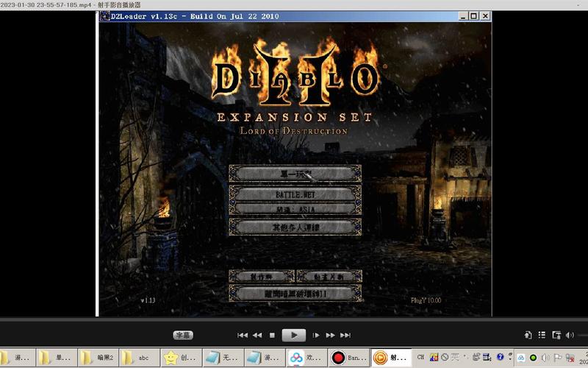Open the 欢... Baidu cloud taskbar item

tap(306, 358)
